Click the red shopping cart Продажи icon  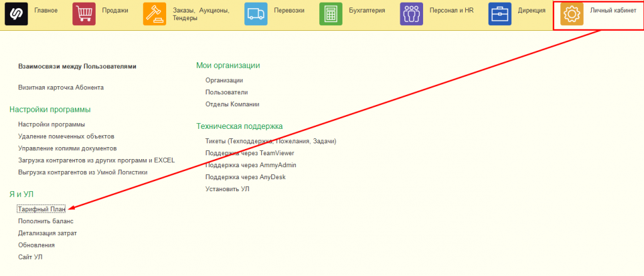(x=84, y=14)
